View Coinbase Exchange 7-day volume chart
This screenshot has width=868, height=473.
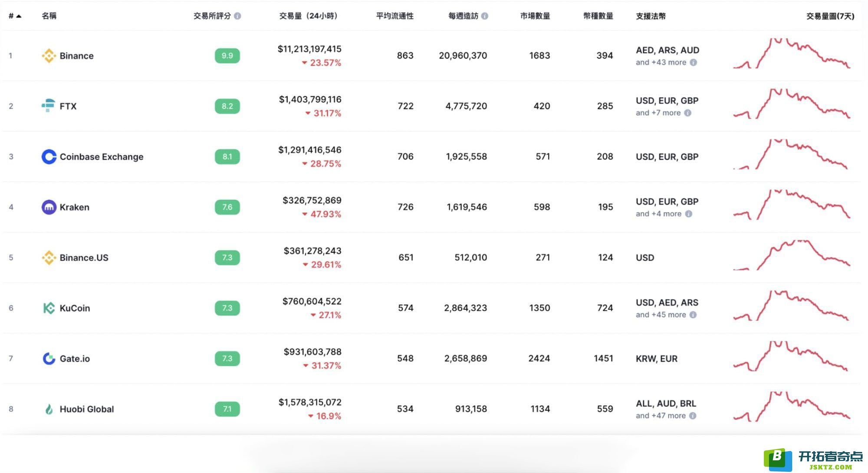point(791,154)
